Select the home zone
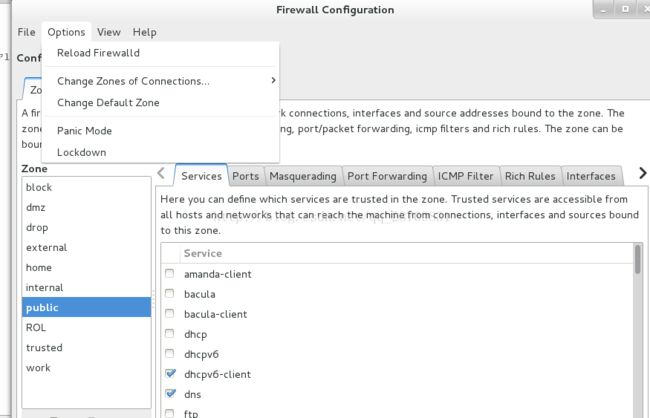The image size is (650, 418). (x=86, y=267)
